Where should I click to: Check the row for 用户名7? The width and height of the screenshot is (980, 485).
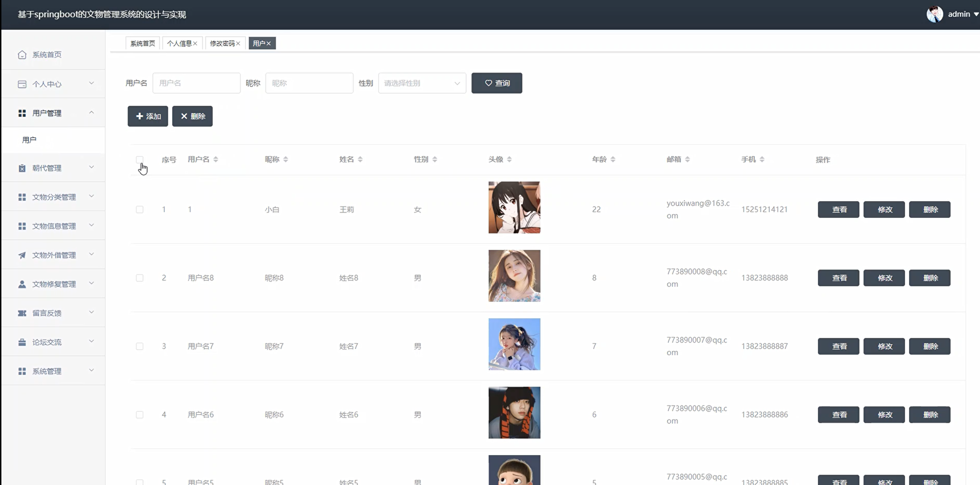coord(140,347)
